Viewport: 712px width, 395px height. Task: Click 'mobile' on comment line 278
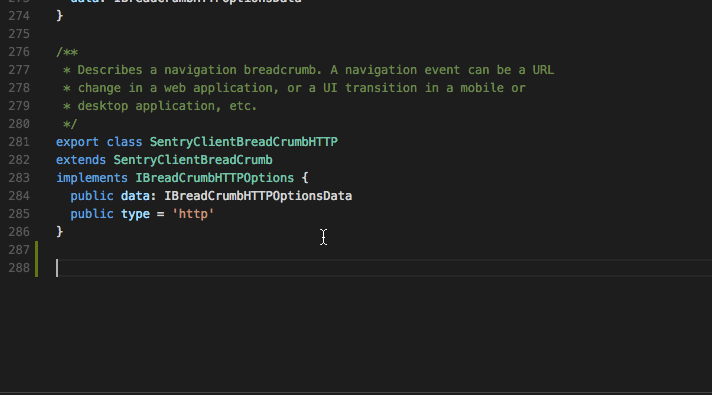point(482,88)
